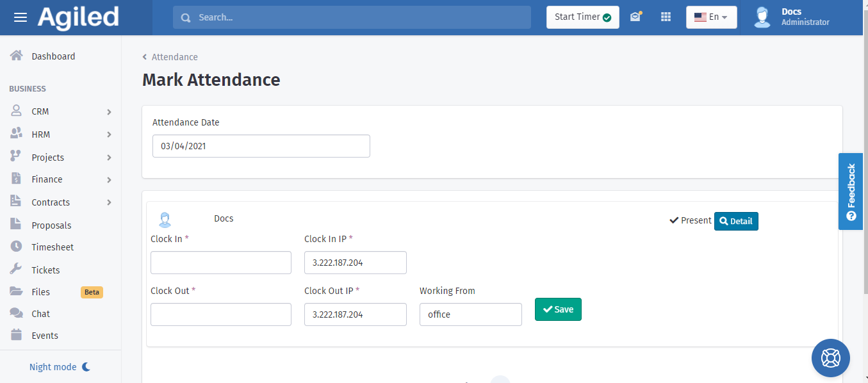Click the hamburger menu icon
Screen dimensions: 868x383
[20, 17]
